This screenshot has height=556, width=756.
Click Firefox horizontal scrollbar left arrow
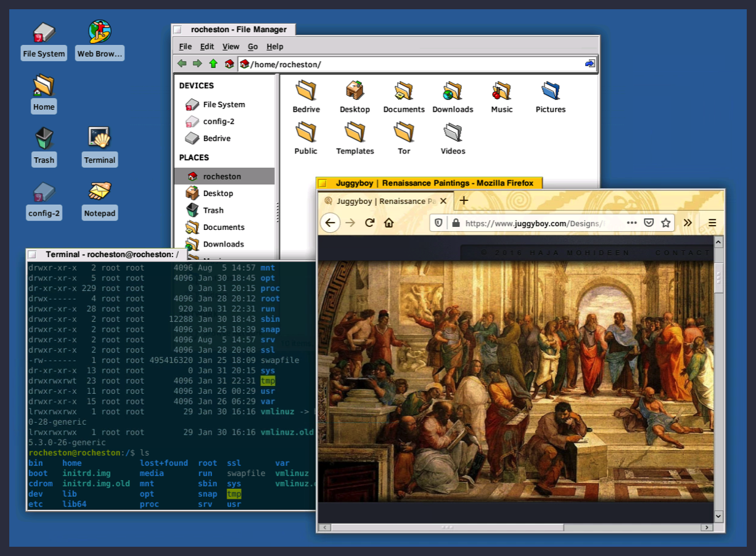[324, 528]
